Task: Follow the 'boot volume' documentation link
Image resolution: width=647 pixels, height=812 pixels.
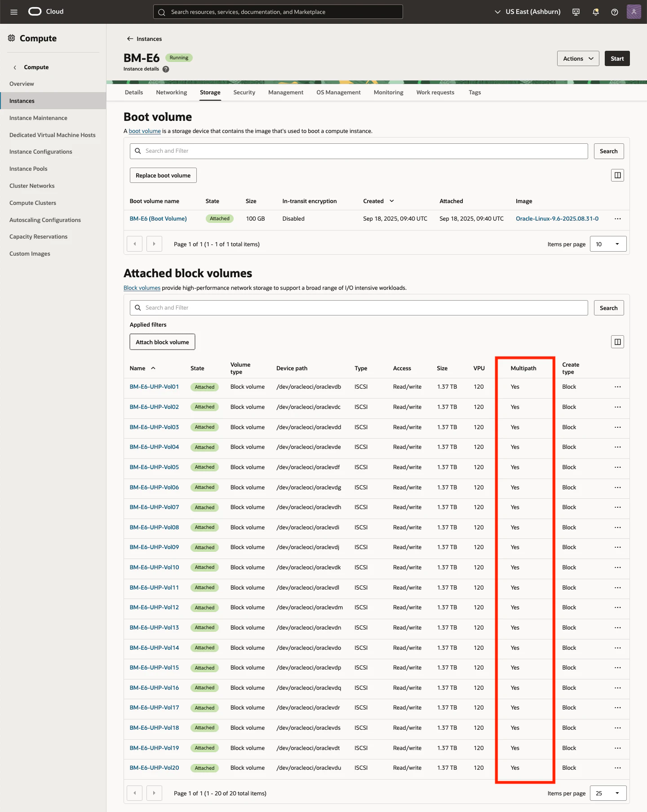Action: tap(145, 131)
